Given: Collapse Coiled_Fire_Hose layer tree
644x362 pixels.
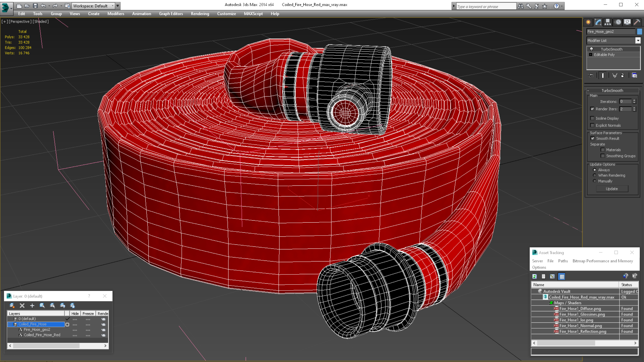Looking at the screenshot, I should click(x=10, y=324).
